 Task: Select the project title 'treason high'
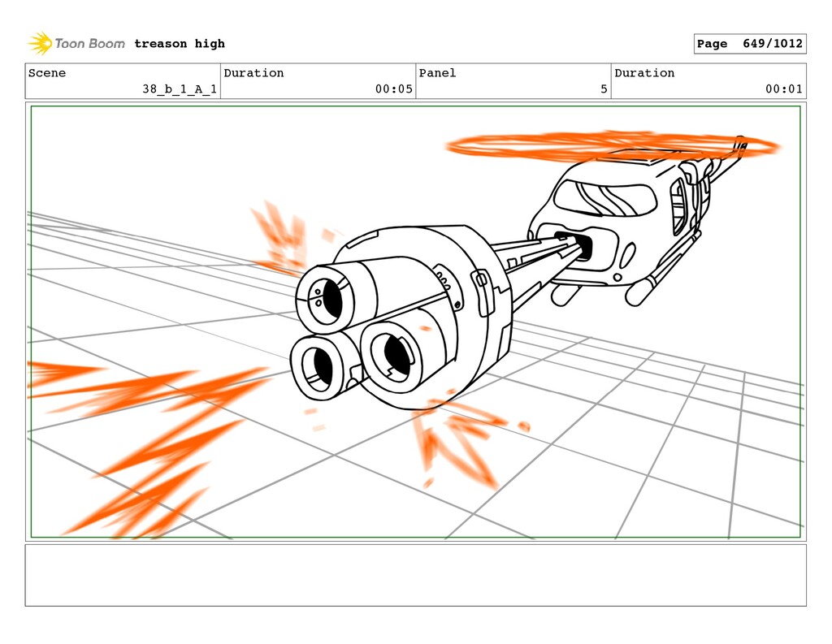tap(180, 44)
